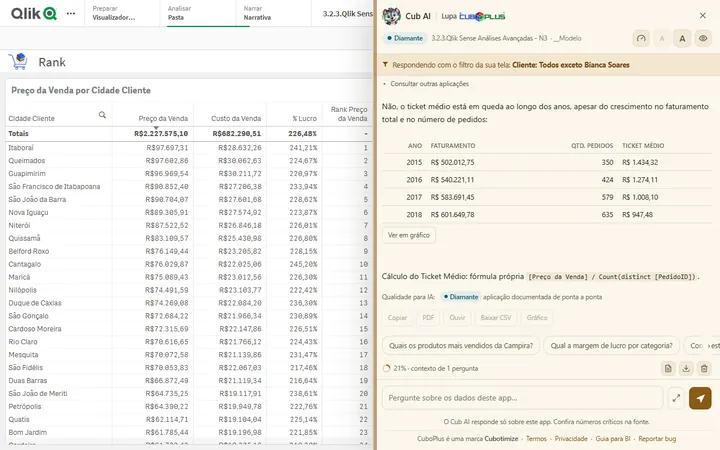Select the Queimados city cell
The height and width of the screenshot is (450, 720).
tap(27, 161)
